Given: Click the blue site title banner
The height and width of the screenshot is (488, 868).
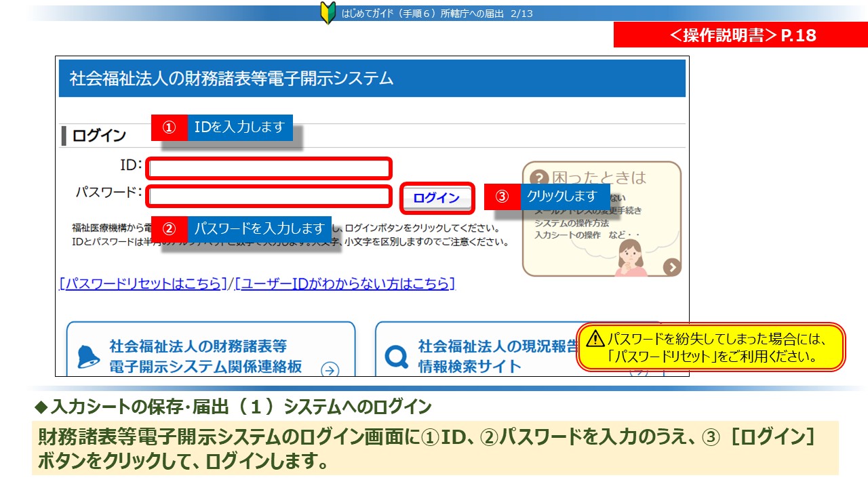Looking at the screenshot, I should tap(372, 79).
